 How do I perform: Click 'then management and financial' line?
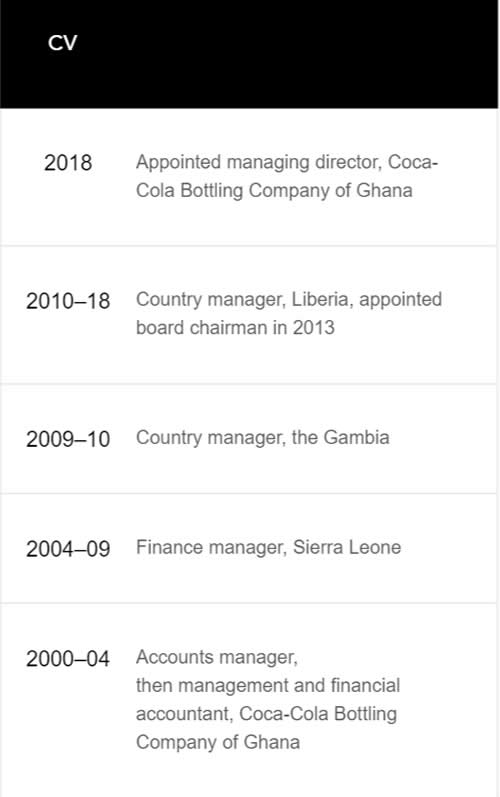pyautogui.click(x=268, y=686)
